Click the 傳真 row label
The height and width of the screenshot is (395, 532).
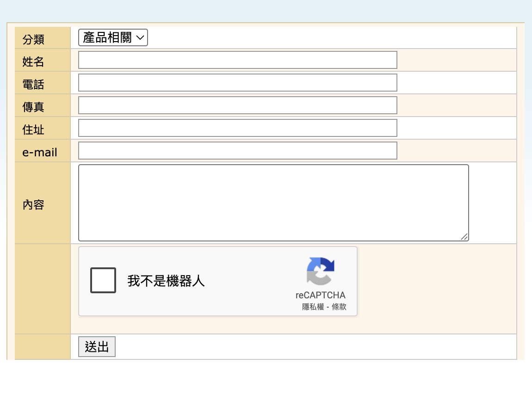click(33, 107)
